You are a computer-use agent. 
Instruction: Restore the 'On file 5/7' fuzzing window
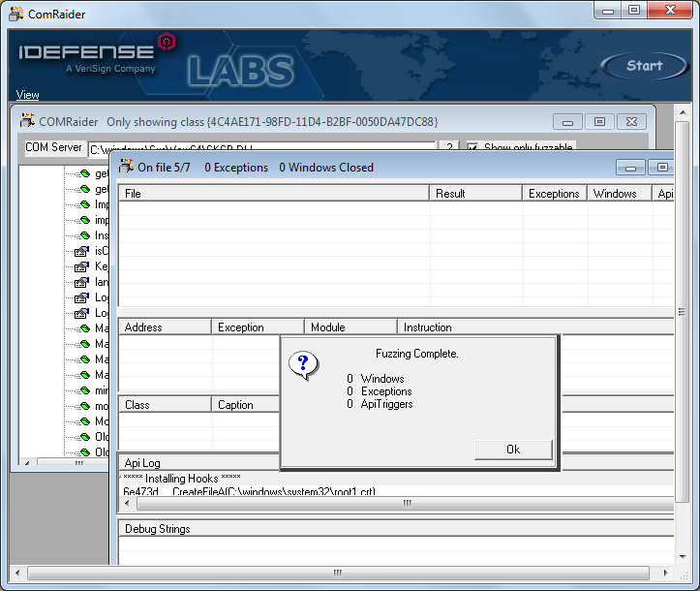(662, 168)
